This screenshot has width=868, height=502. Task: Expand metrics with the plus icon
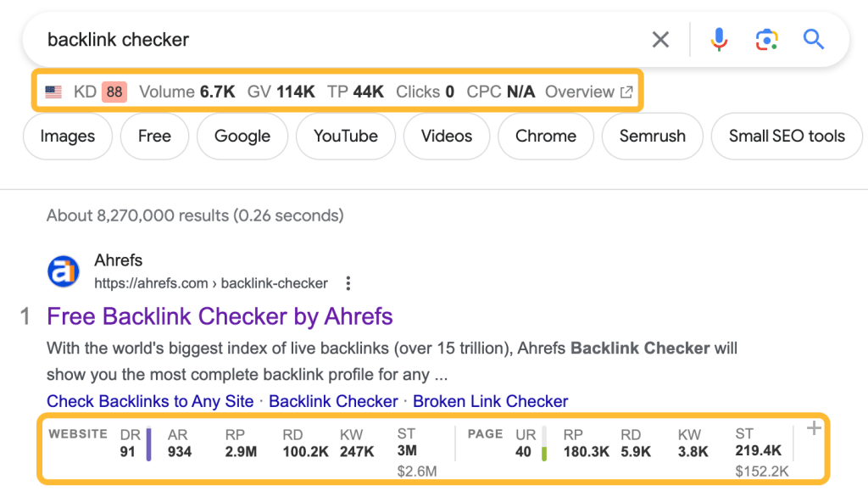[x=813, y=428]
